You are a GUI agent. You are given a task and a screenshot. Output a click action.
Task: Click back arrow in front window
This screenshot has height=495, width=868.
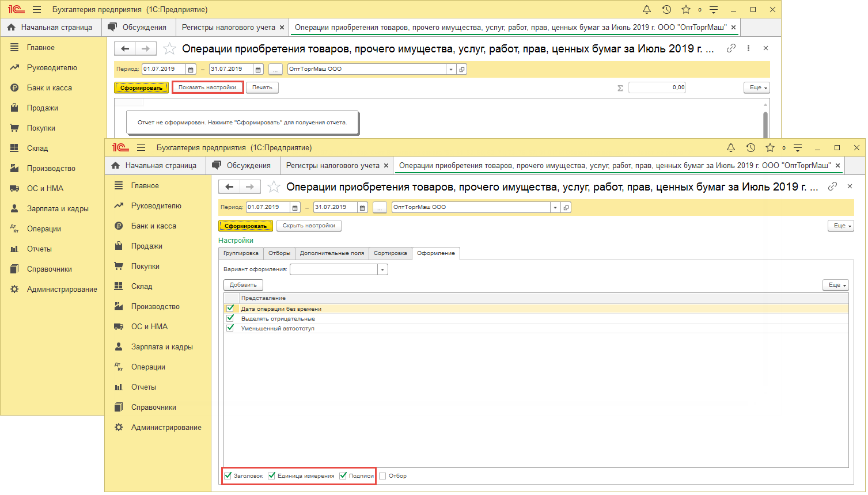tap(229, 186)
